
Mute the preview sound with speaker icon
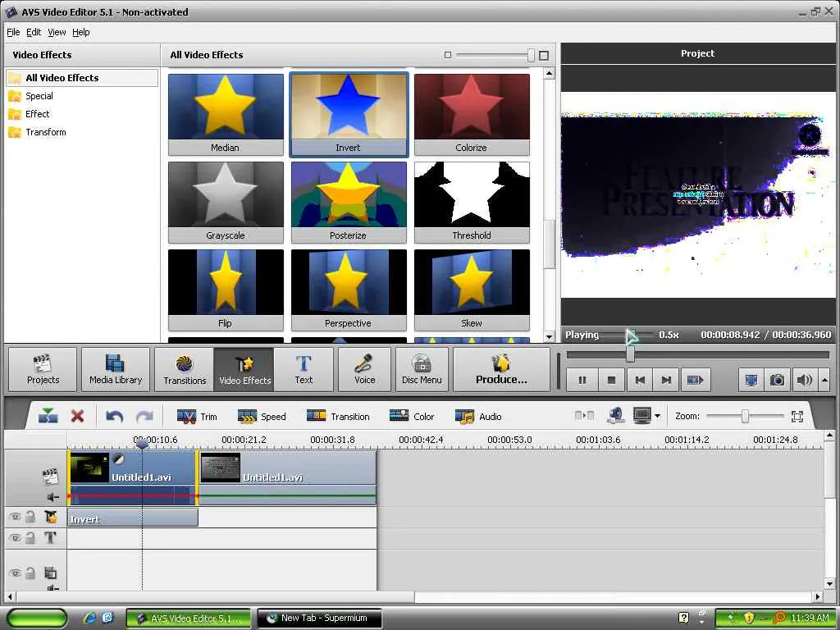coord(804,380)
